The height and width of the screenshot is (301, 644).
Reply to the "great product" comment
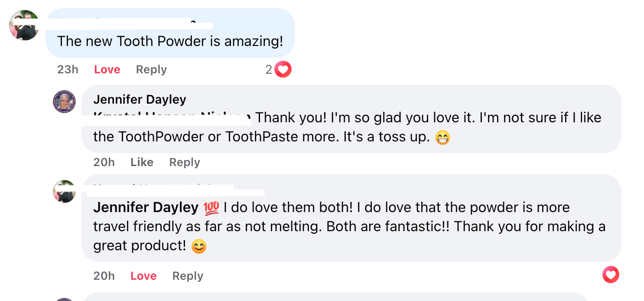click(188, 276)
